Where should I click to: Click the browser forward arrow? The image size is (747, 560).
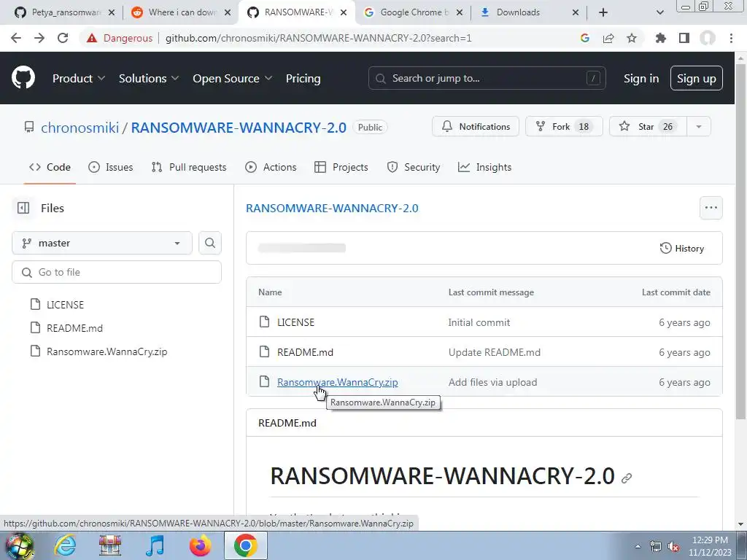pyautogui.click(x=39, y=38)
